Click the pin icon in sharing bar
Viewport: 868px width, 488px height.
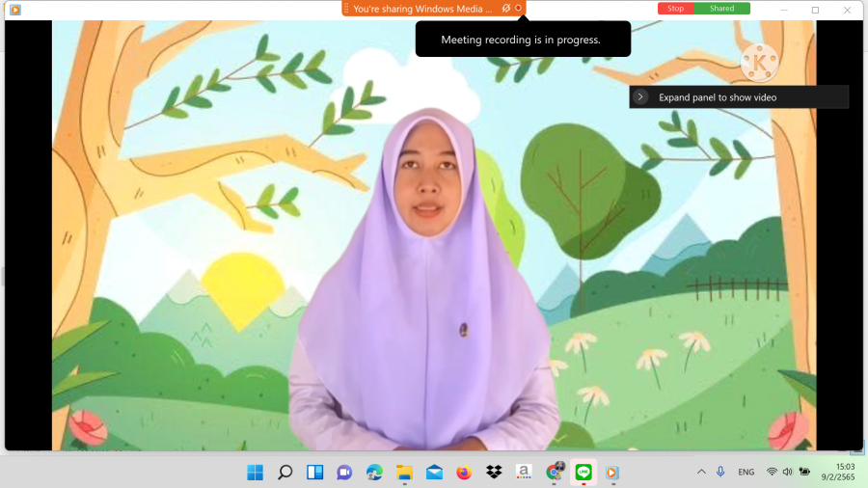506,9
